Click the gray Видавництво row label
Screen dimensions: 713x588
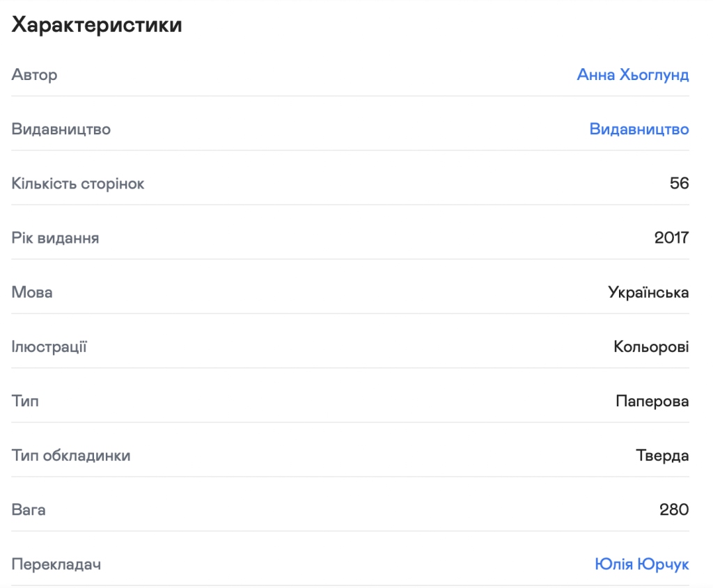tap(61, 129)
